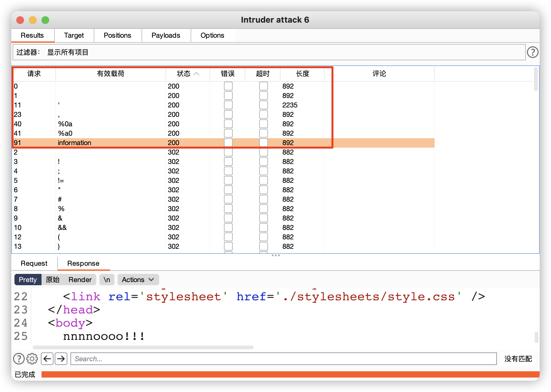
Task: Toggle timeout checkbox for request 11
Action: 264,105
